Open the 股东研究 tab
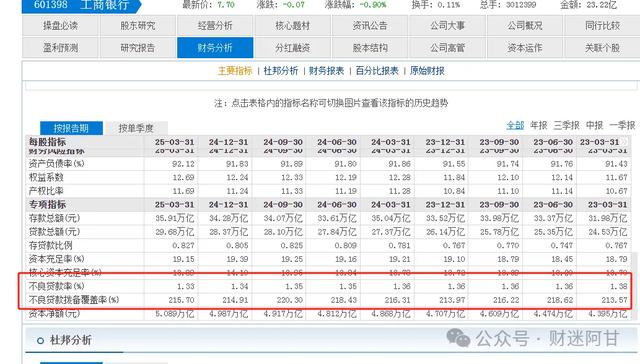640x364 pixels. point(138,26)
